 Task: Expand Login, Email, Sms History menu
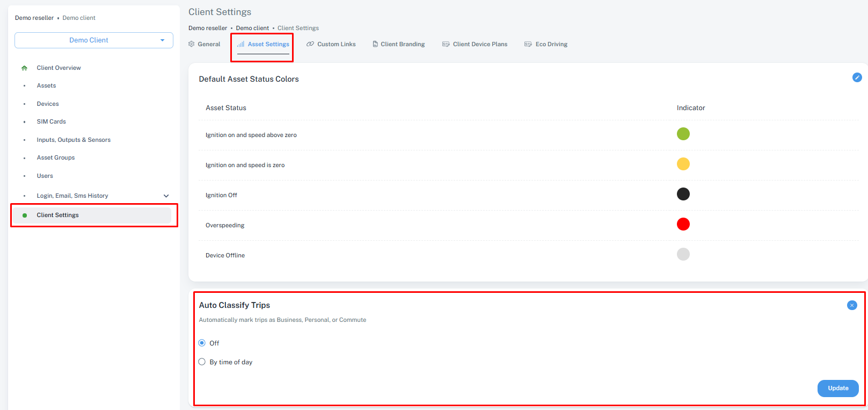click(x=166, y=196)
